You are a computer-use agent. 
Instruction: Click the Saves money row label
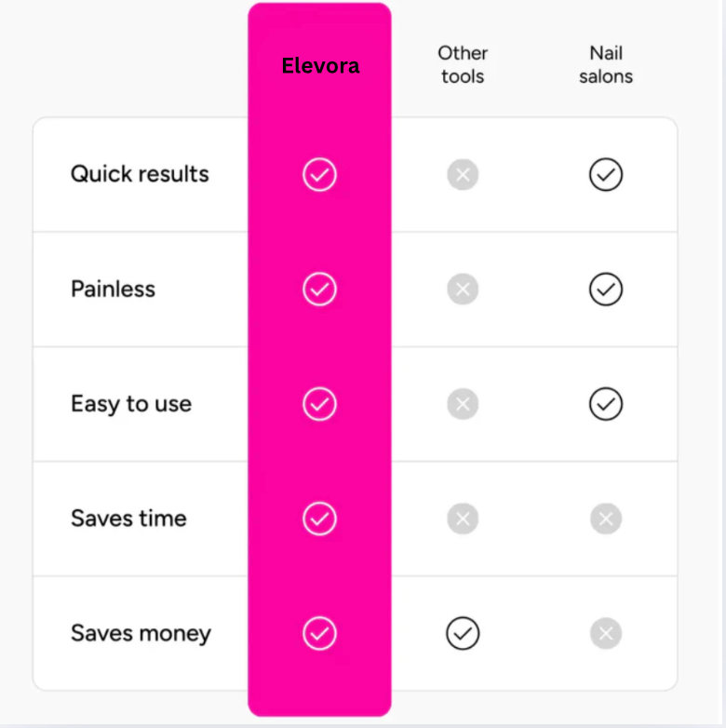(x=141, y=634)
